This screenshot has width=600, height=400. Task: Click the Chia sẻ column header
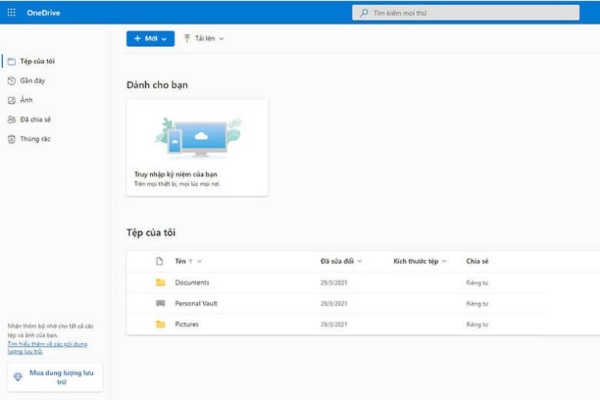pos(477,261)
